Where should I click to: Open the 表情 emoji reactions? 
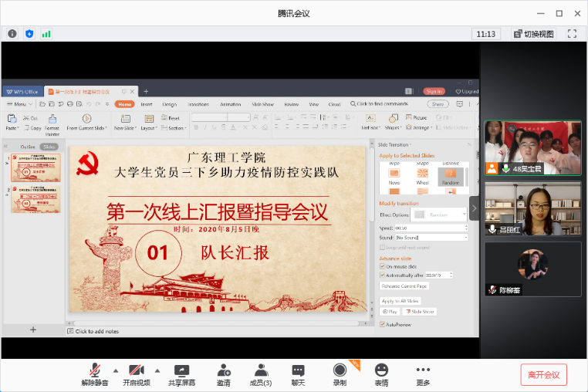(x=381, y=374)
